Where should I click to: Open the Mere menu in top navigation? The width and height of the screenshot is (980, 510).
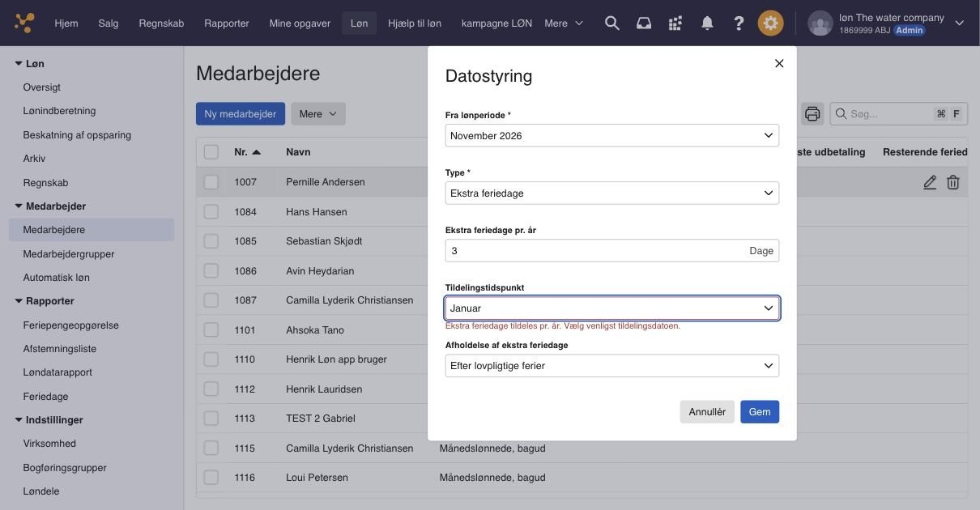pyautogui.click(x=564, y=23)
